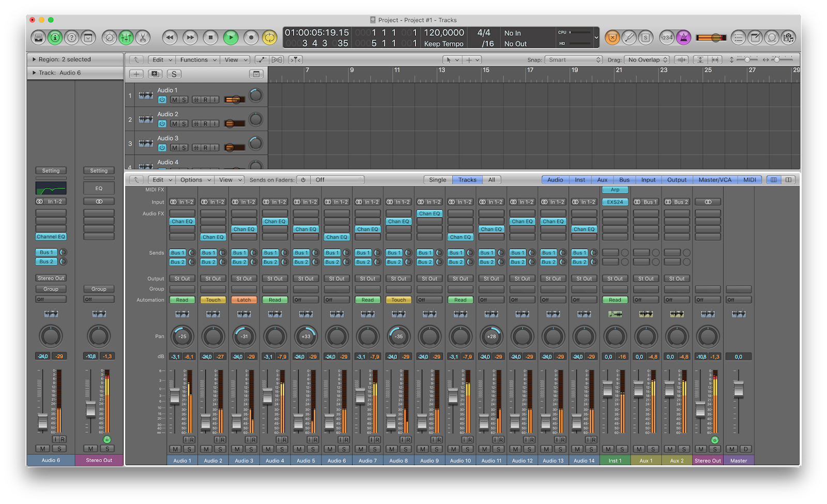The image size is (827, 504).
Task: Click the add new track plus button
Action: click(136, 74)
